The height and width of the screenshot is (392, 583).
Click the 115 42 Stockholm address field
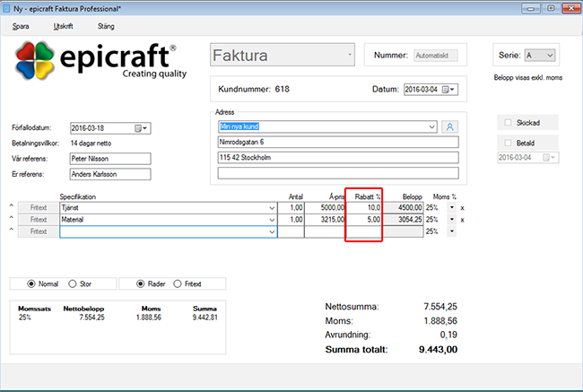[338, 158]
